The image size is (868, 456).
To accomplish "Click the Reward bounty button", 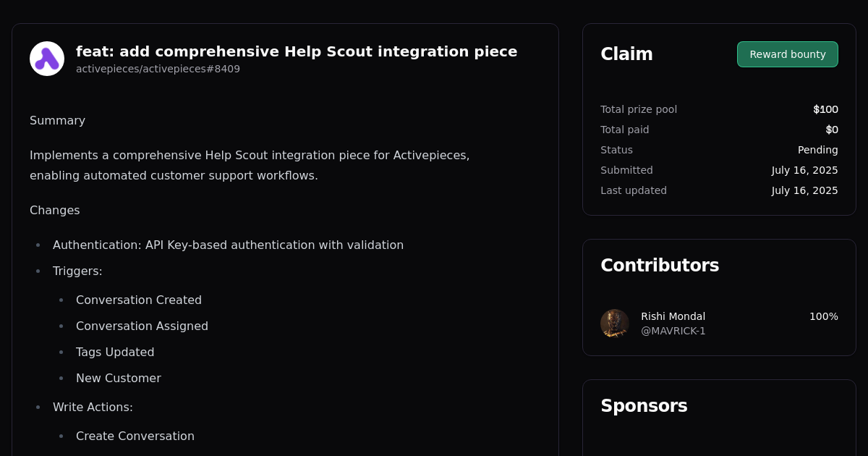I will pos(787,54).
